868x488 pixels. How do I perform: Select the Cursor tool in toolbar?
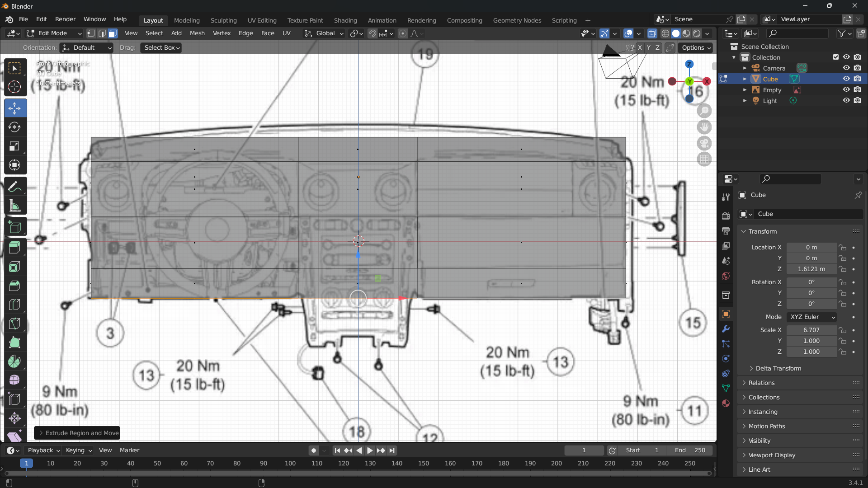(14, 87)
